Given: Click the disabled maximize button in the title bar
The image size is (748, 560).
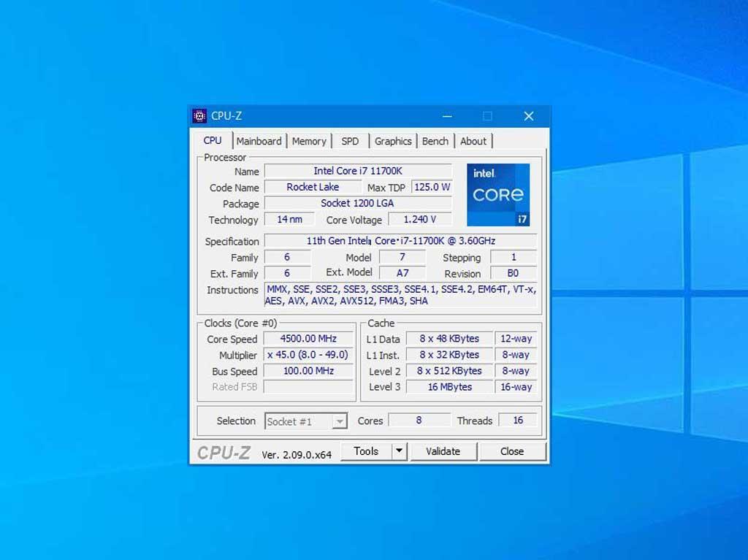Looking at the screenshot, I should click(487, 116).
